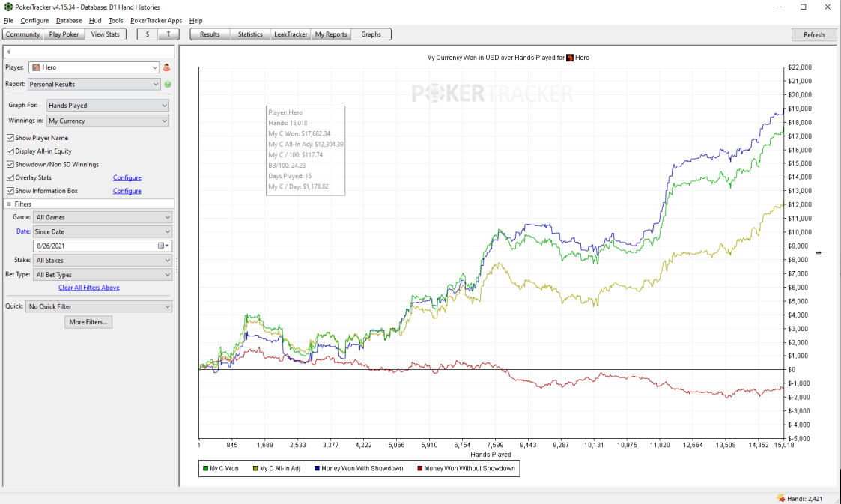Switch to the LeakTracker tab
Image resolution: width=841 pixels, height=504 pixels.
291,34
